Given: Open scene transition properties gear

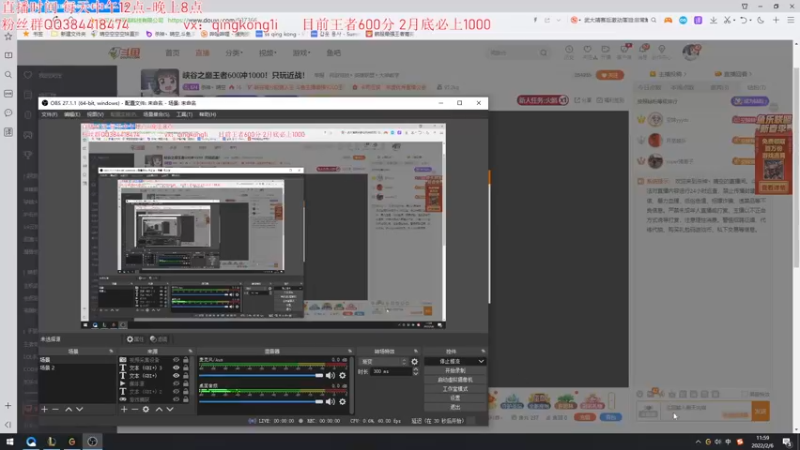Looking at the screenshot, I should [x=414, y=362].
